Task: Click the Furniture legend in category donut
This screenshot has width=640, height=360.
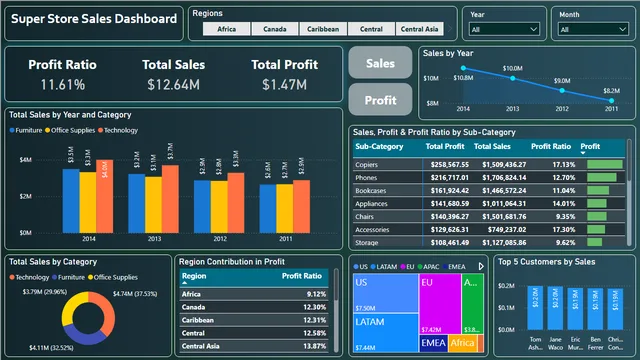Action: tap(69, 277)
